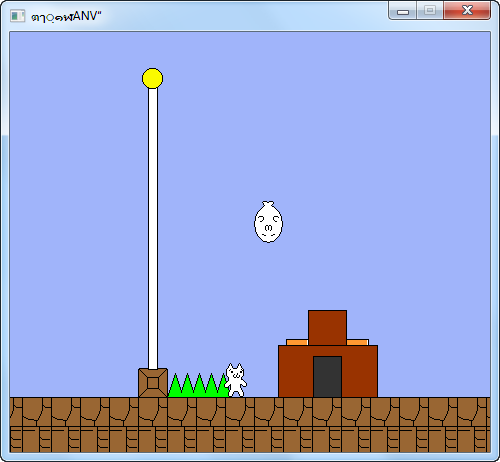500x462 pixels.
Task: Click the window title text ending in ANV
Action: [x=66, y=16]
